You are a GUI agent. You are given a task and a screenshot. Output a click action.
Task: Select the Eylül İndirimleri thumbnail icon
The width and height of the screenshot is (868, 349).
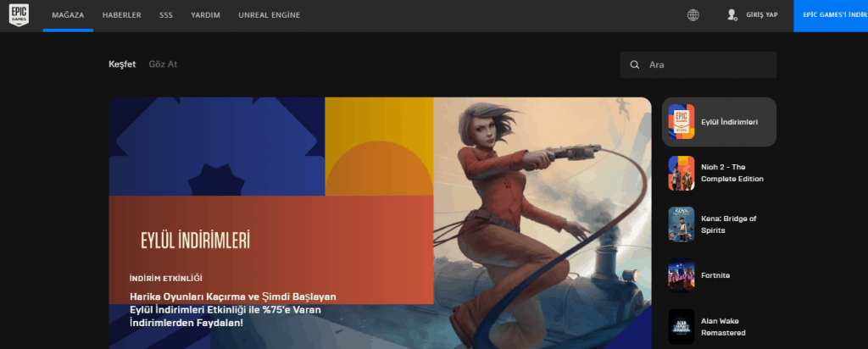pyautogui.click(x=682, y=122)
